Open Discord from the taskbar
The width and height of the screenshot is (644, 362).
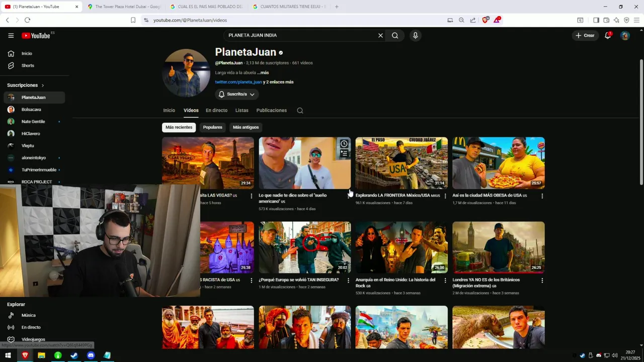[x=91, y=355]
